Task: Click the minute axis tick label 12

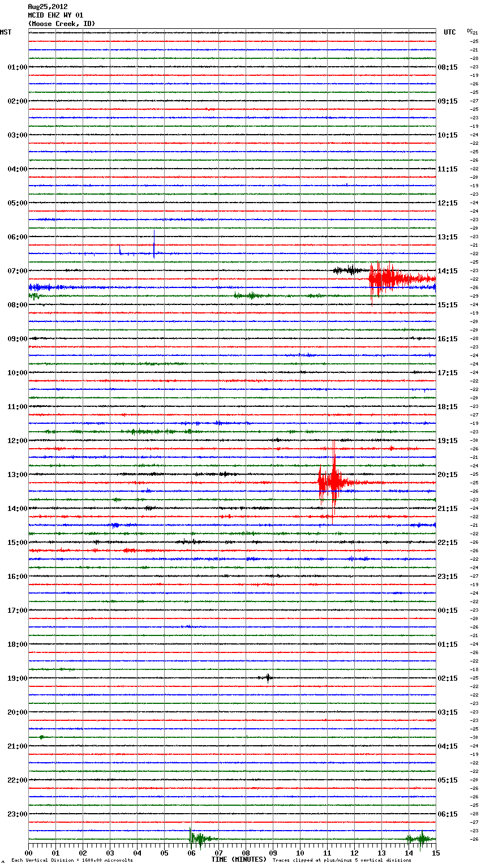Action: click(x=354, y=853)
